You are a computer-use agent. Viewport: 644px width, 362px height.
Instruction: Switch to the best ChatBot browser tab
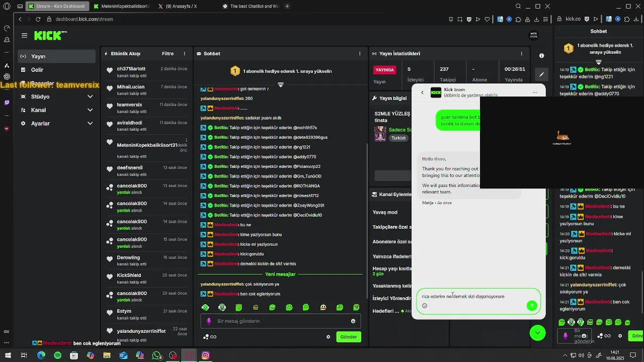[252, 7]
